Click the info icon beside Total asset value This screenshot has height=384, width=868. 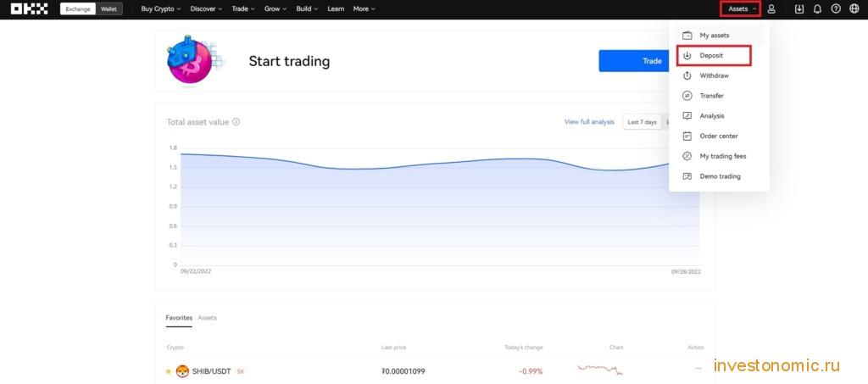pyautogui.click(x=236, y=122)
